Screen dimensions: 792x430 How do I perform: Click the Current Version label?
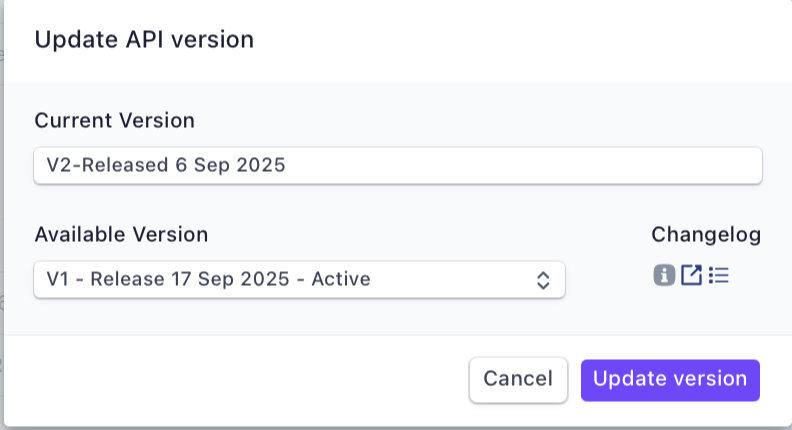pyautogui.click(x=114, y=120)
